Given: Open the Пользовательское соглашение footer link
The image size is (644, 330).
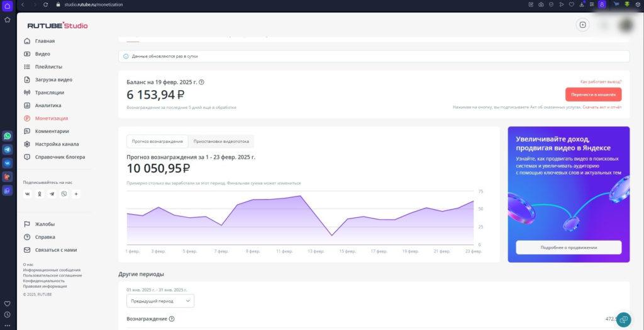Looking at the screenshot, I should pyautogui.click(x=53, y=275).
